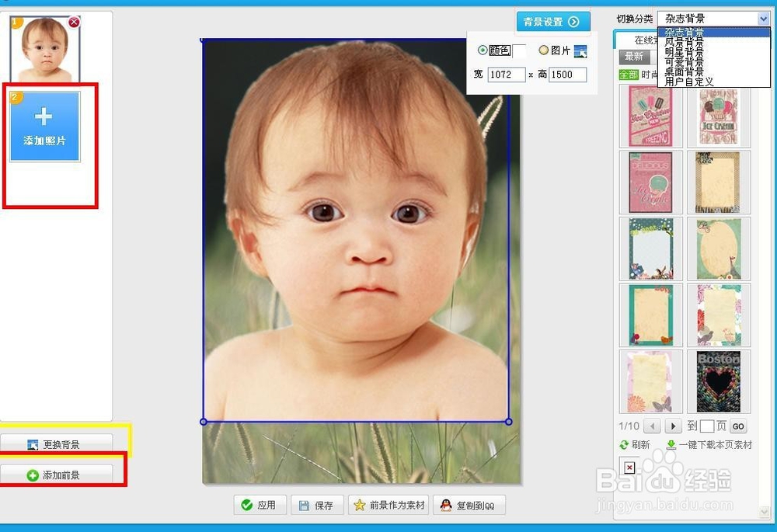Pick the pink Ice Cream poster background
The width and height of the screenshot is (777, 532).
tap(650, 116)
